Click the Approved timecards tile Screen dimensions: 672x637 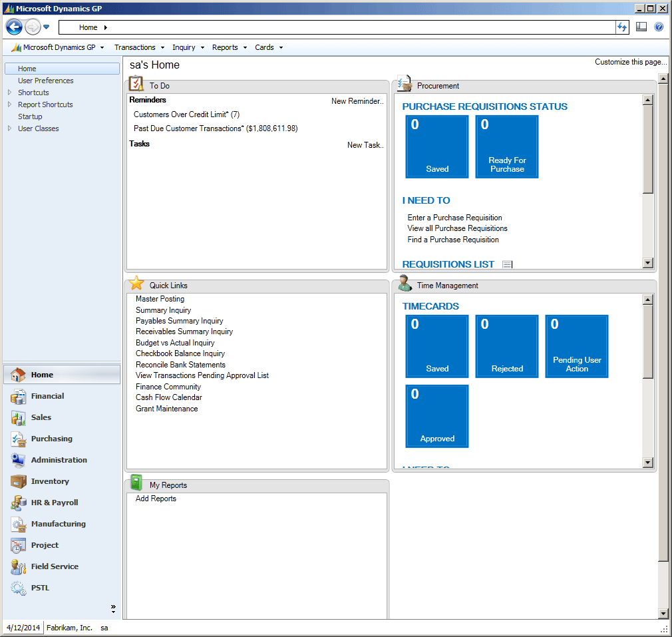tap(436, 416)
